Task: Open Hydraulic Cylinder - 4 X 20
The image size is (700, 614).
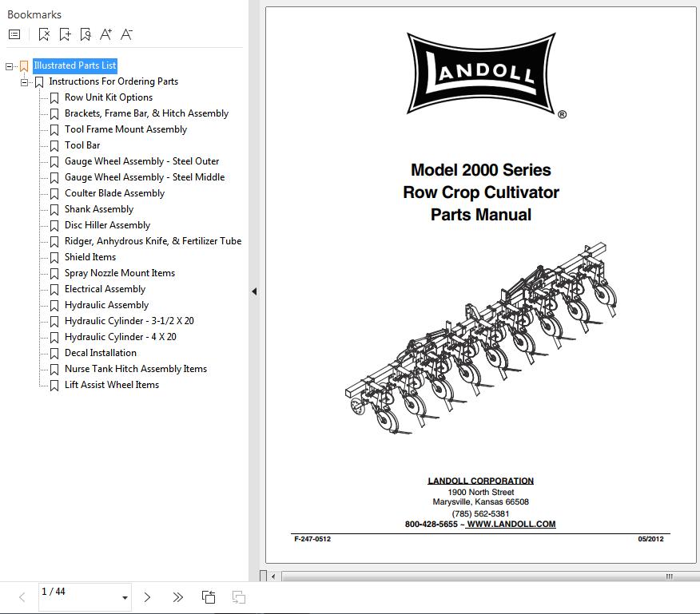Action: (120, 337)
